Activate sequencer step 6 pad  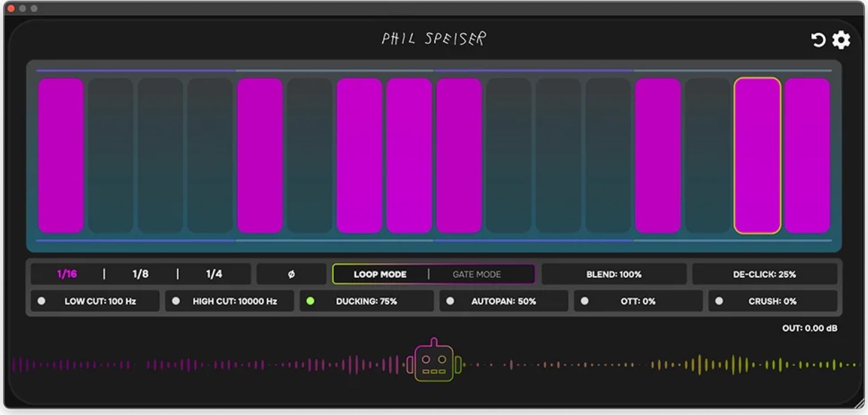tap(310, 155)
